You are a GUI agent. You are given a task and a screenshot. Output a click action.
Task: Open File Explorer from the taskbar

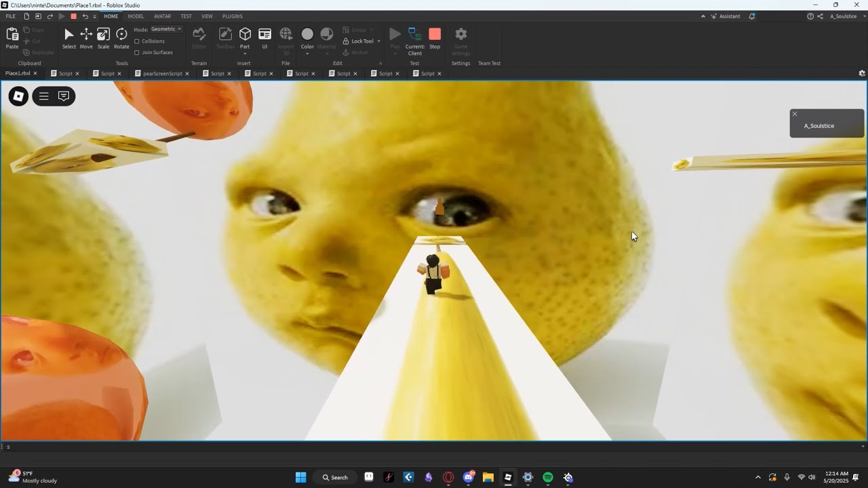488,477
